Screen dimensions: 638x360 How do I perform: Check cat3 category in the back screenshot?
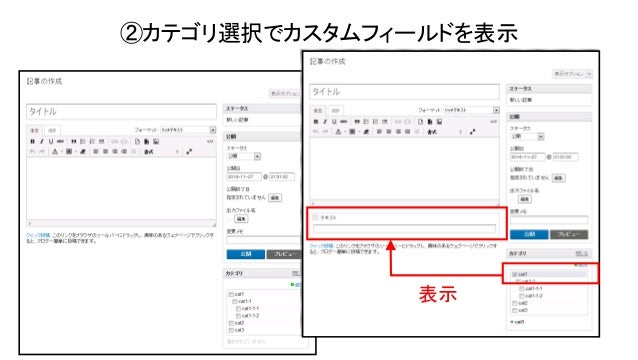point(231,330)
